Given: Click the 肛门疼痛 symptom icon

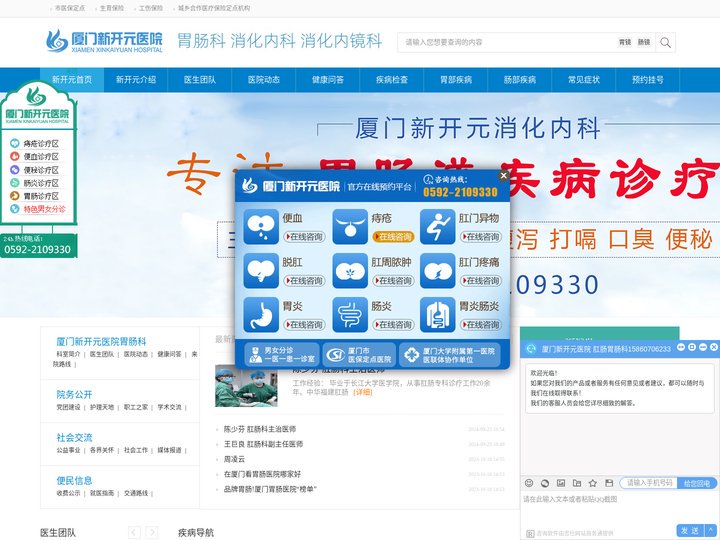Looking at the screenshot, I should point(438,271).
